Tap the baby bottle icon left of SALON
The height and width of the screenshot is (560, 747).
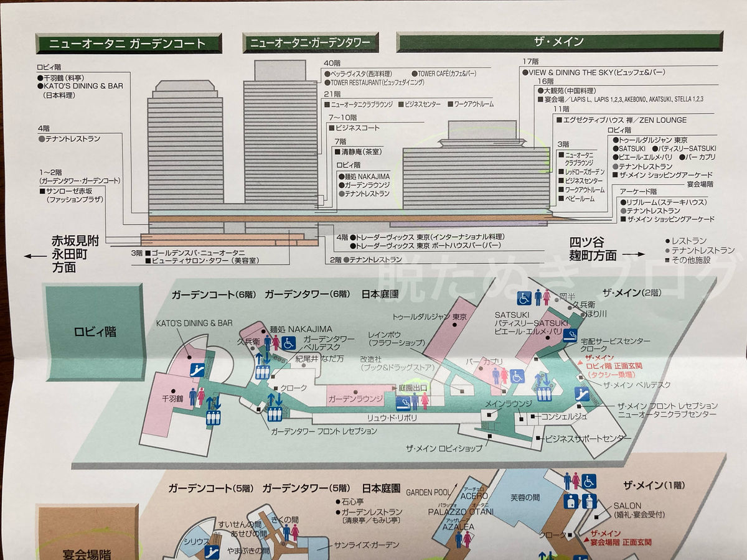[589, 501]
